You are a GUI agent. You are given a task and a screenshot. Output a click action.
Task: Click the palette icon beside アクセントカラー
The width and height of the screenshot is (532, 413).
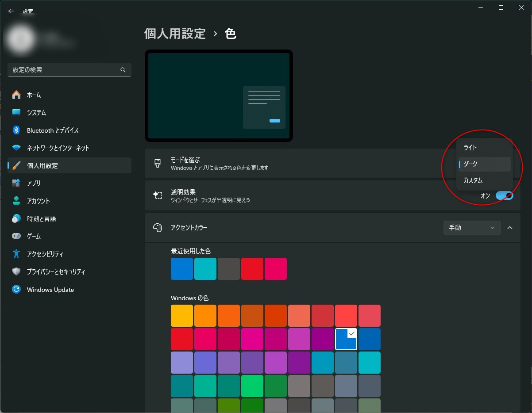158,228
